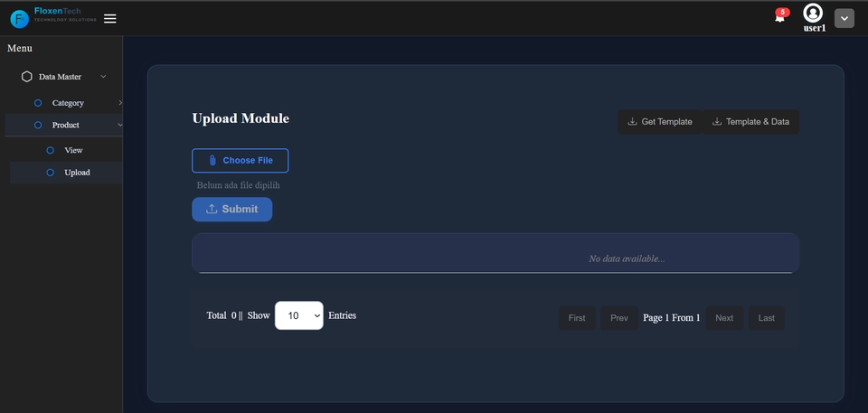Click the Submit upload button
The image size is (868, 413).
click(231, 209)
